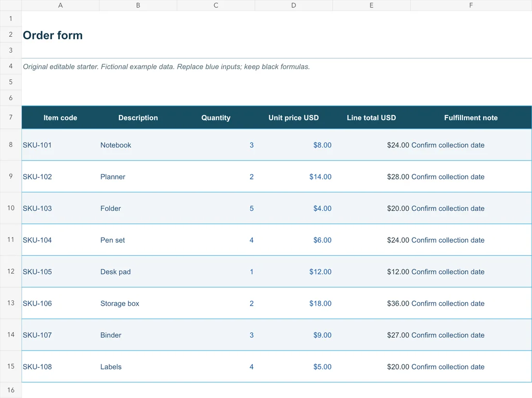This screenshot has width=532, height=398.
Task: Select row 12 header number
Action: coord(11,271)
